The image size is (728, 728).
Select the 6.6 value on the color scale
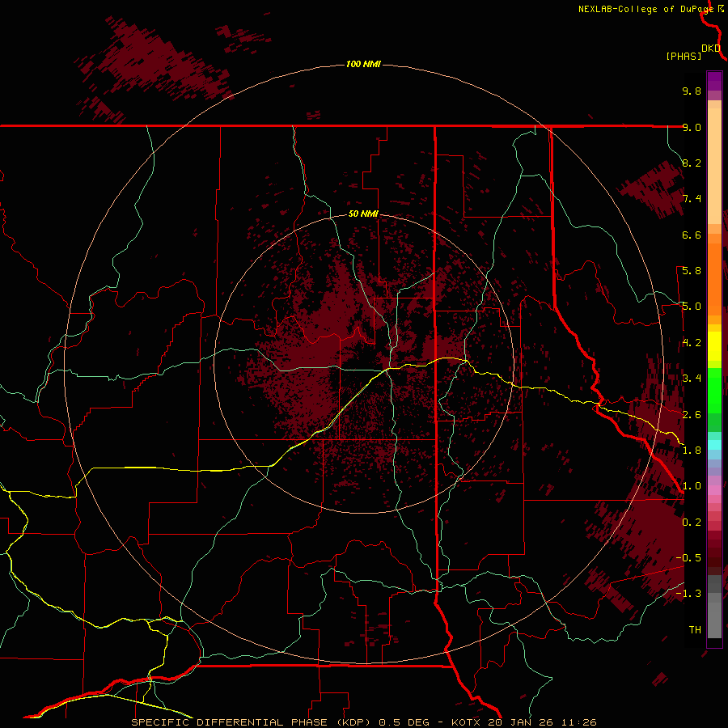(x=692, y=235)
